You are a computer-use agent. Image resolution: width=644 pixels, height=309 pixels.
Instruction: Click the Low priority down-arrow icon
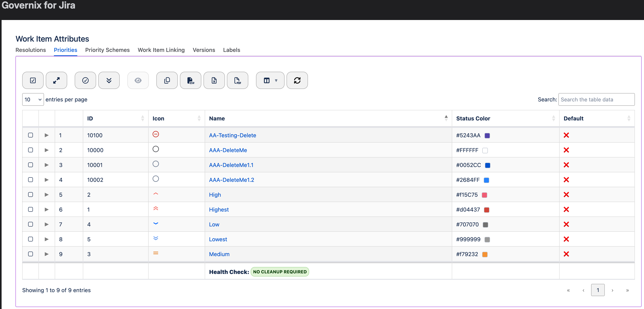(156, 223)
